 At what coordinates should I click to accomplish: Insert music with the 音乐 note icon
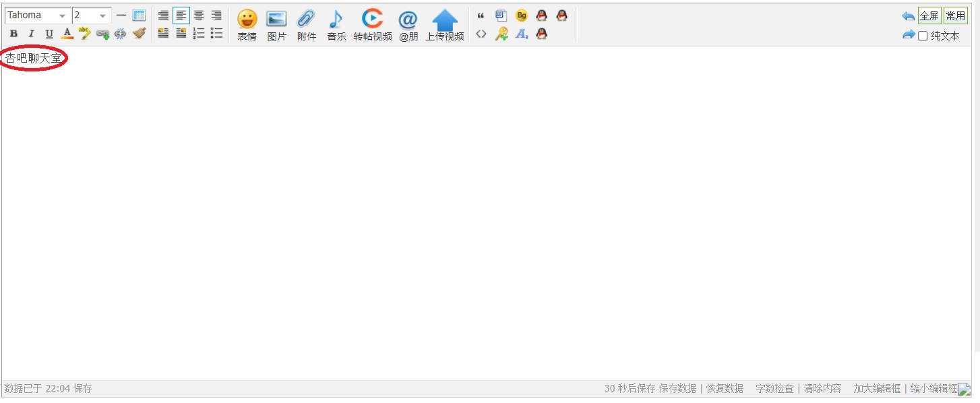[336, 25]
